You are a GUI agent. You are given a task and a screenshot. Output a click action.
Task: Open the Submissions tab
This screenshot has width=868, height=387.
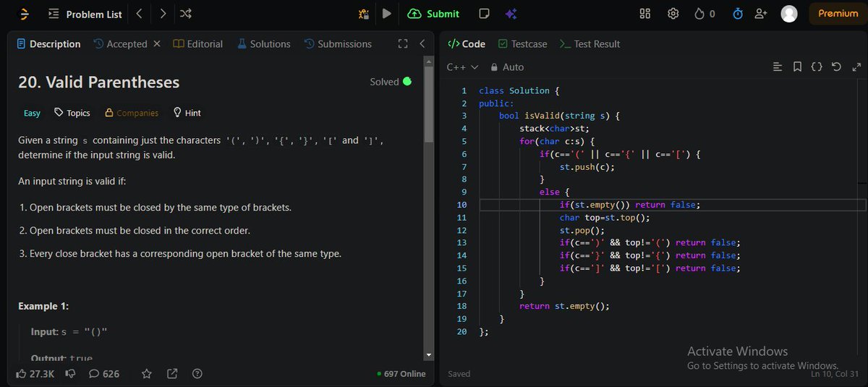tap(338, 44)
